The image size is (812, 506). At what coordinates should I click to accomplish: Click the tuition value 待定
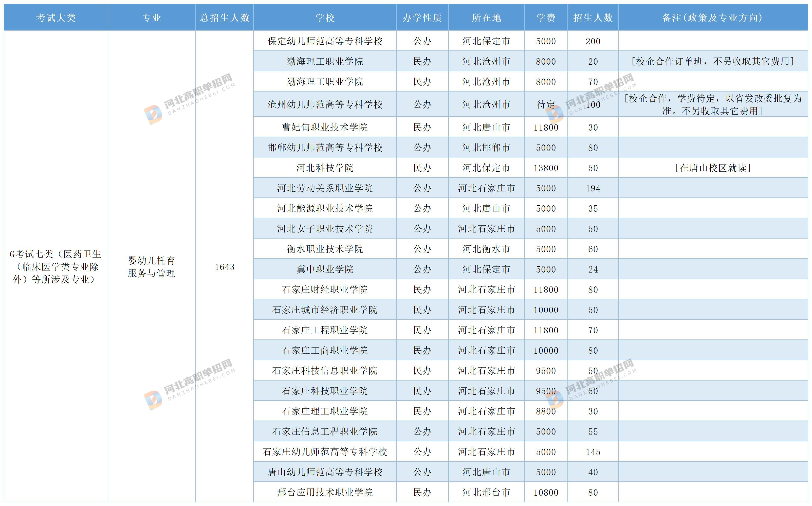point(546,104)
